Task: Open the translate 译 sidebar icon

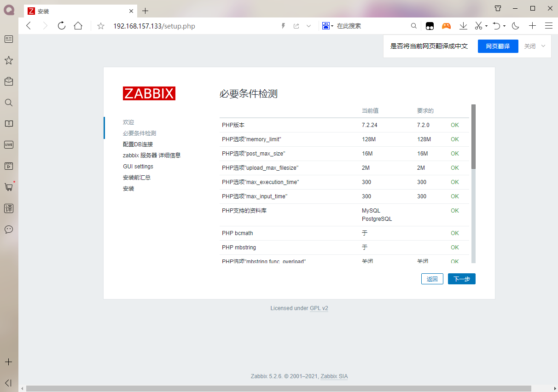Action: tap(9, 208)
